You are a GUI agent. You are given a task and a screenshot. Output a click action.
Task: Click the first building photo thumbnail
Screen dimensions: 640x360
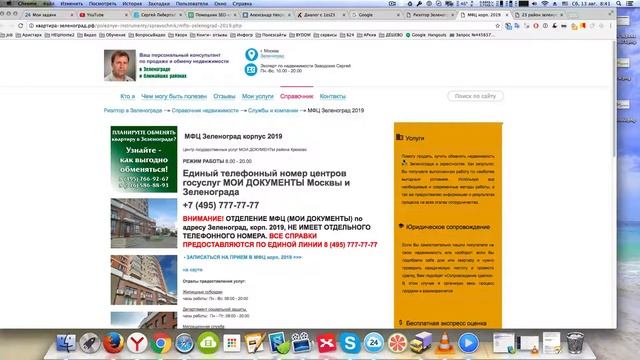pyautogui.click(x=144, y=223)
